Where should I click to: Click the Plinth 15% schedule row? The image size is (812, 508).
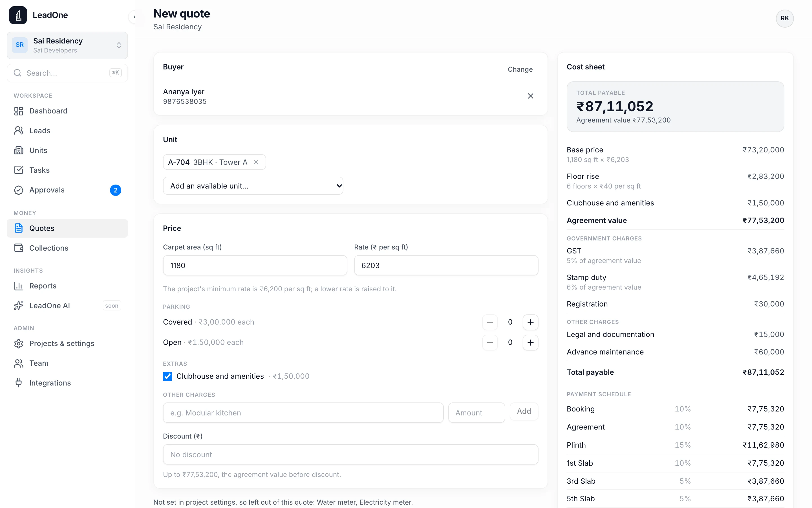coord(675,445)
